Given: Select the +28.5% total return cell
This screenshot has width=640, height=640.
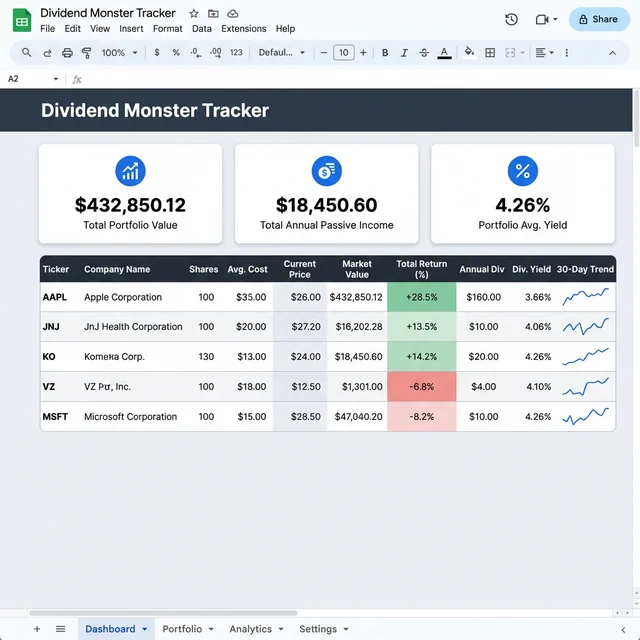Looking at the screenshot, I should [x=422, y=297].
